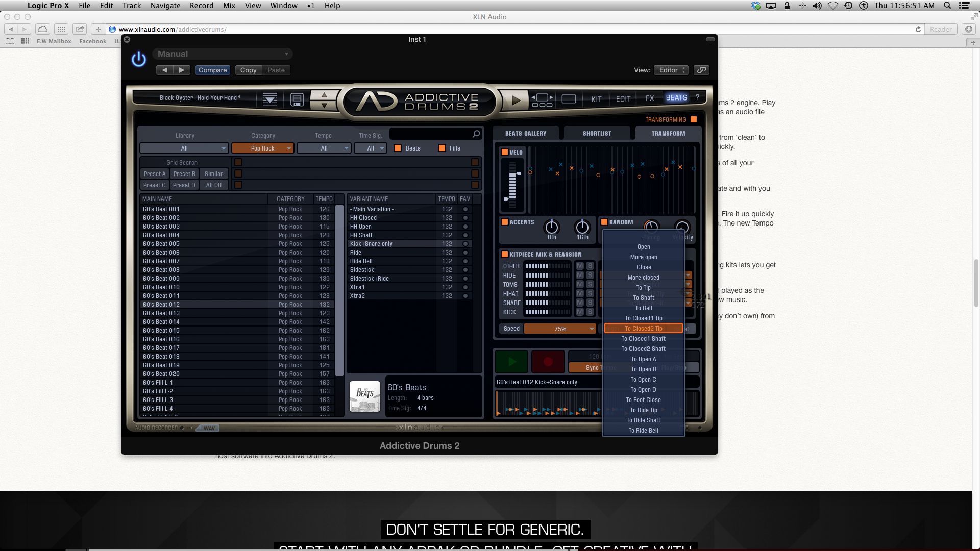980x551 pixels.
Task: Click the red record button
Action: 548,362
